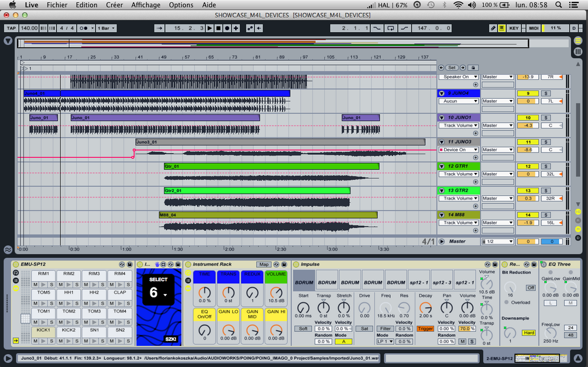Solo the 11 JUNO3 track
The width and height of the screenshot is (588, 367).
[x=546, y=142]
